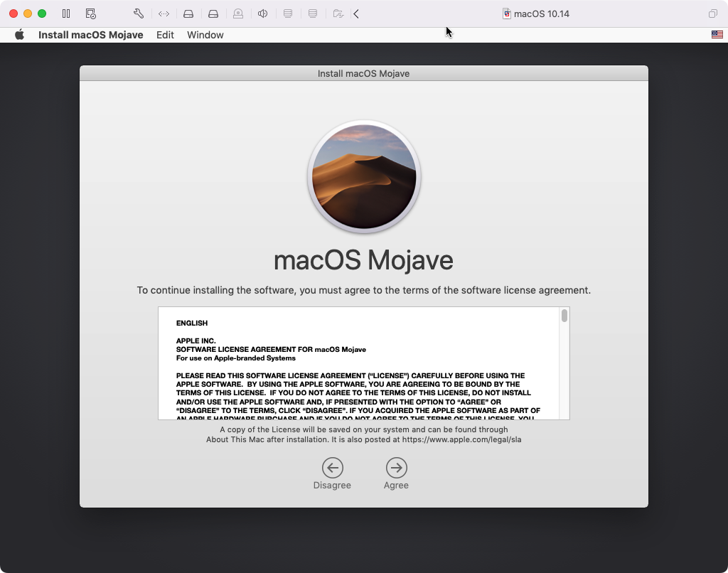Click the Agree arrow button
The image size is (728, 573).
click(396, 468)
